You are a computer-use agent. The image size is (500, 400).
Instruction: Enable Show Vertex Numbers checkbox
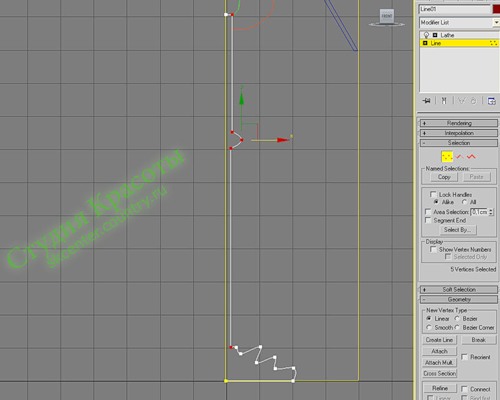pyautogui.click(x=433, y=249)
